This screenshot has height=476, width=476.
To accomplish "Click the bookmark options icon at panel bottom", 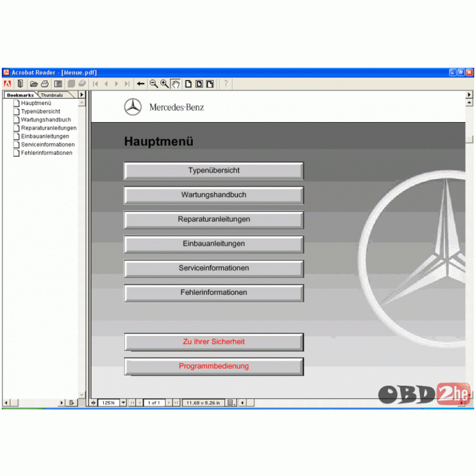I will pyautogui.click(x=71, y=403).
